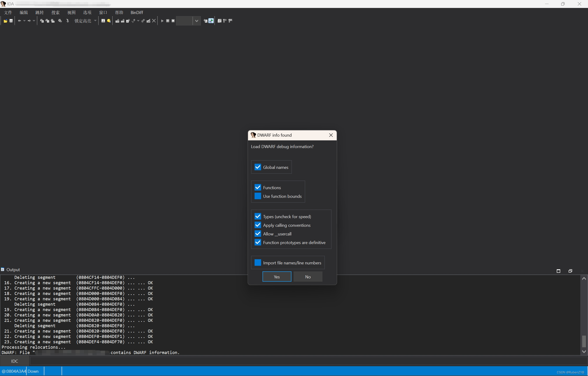The image size is (588, 376).
Task: Uncheck the Global names checkbox
Action: pyautogui.click(x=258, y=167)
